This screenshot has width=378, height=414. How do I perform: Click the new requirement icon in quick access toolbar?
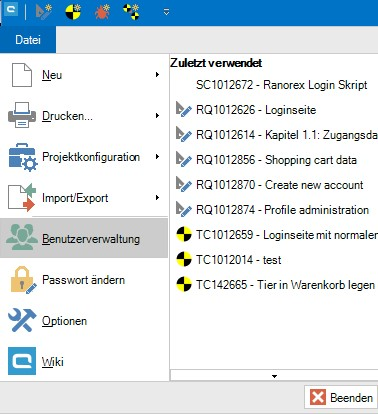(x=43, y=12)
